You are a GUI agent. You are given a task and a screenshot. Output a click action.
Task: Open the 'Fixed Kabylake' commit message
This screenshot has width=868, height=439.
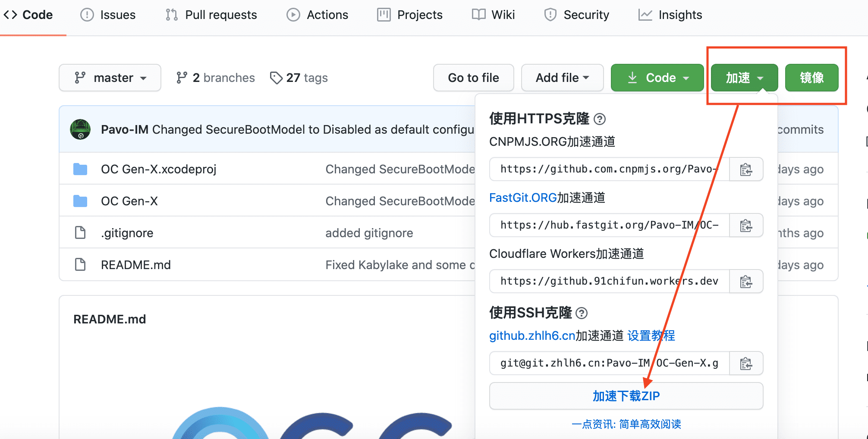pos(400,265)
